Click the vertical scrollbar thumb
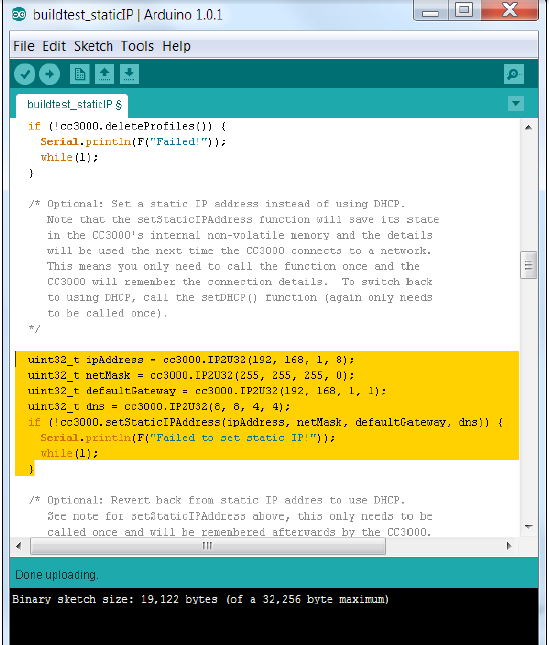Viewport: 549px width, 645px height. (529, 265)
